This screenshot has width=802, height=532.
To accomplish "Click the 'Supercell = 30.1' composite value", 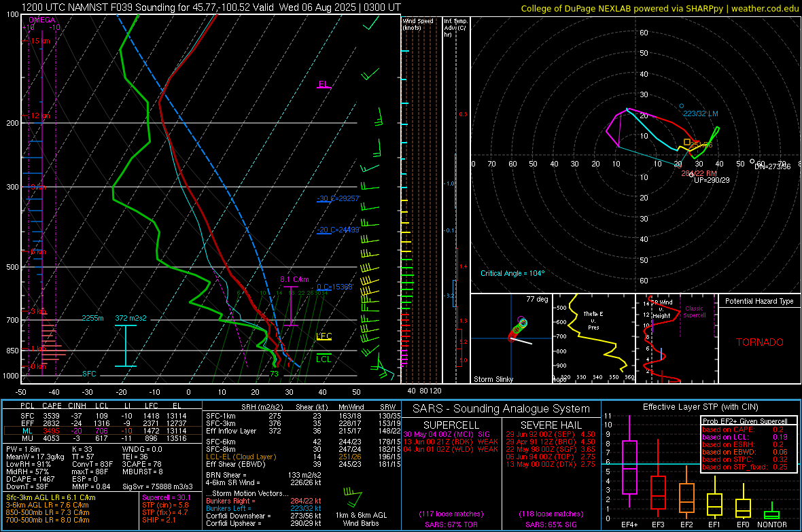I will 167,497.
